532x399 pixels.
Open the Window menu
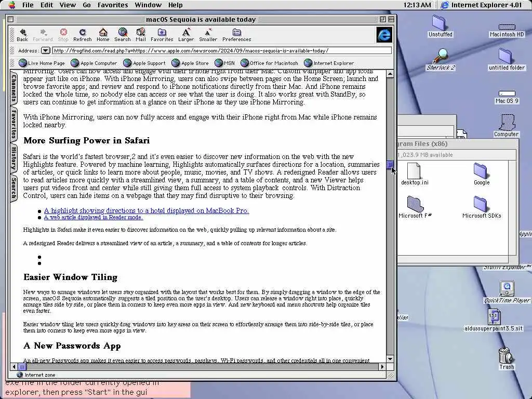(x=148, y=5)
